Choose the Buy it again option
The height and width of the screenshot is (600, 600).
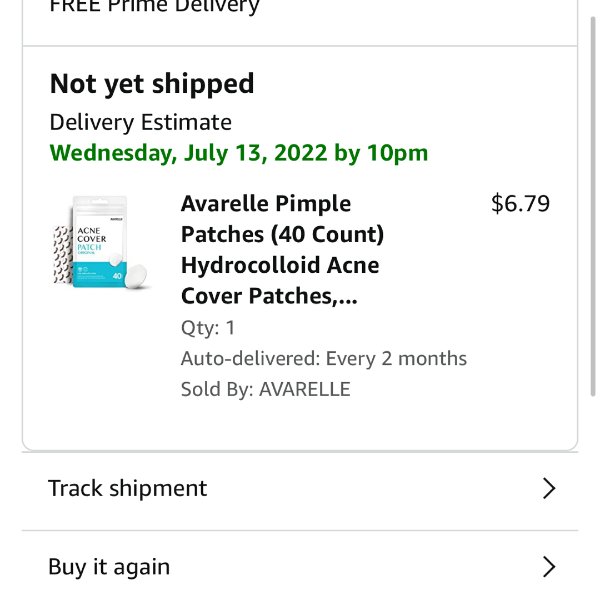click(300, 566)
